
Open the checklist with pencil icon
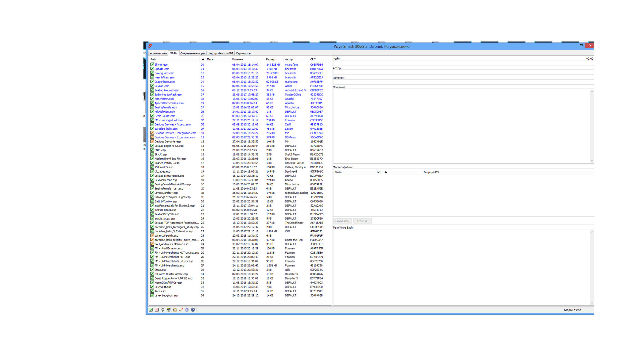click(181, 310)
